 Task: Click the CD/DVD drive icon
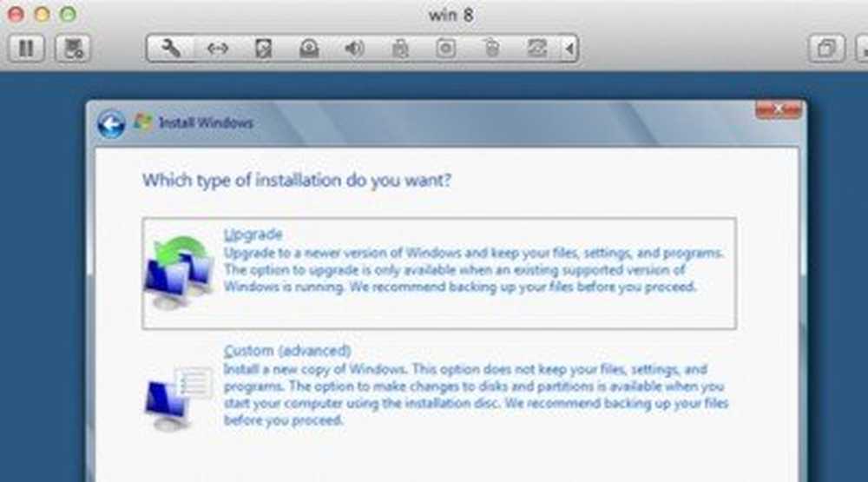(x=309, y=49)
